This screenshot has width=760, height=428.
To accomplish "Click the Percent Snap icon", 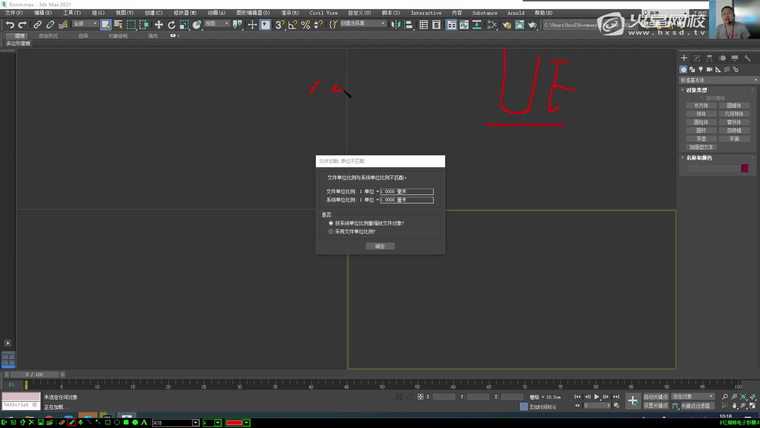I will (x=305, y=24).
